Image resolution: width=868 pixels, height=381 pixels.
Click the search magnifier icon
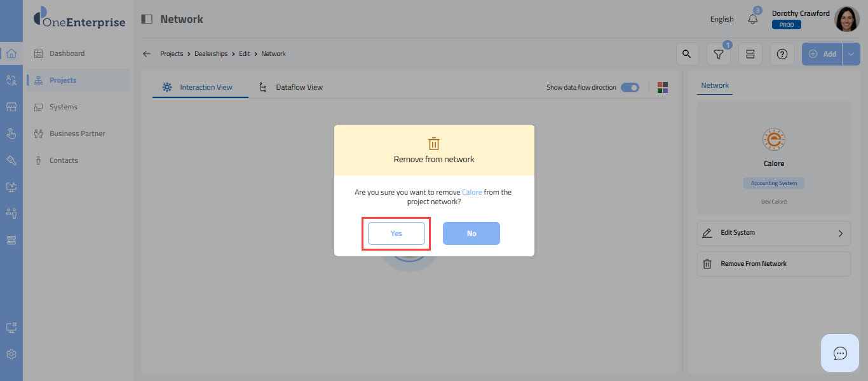tap(687, 54)
